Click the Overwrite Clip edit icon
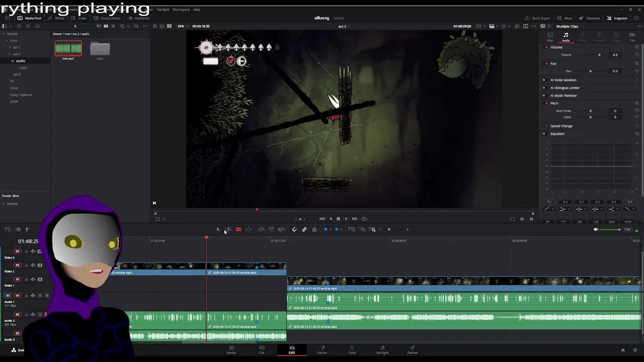This screenshot has height=362, width=644. click(x=271, y=229)
